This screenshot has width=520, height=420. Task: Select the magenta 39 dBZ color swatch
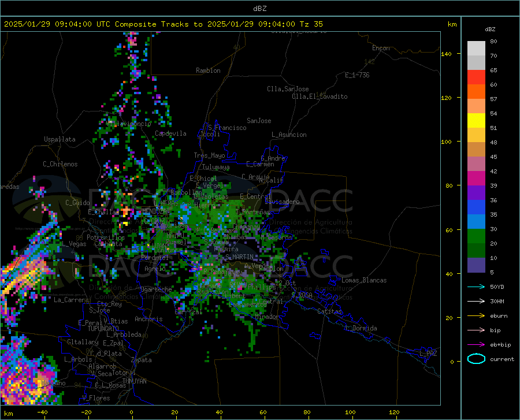[476, 179]
